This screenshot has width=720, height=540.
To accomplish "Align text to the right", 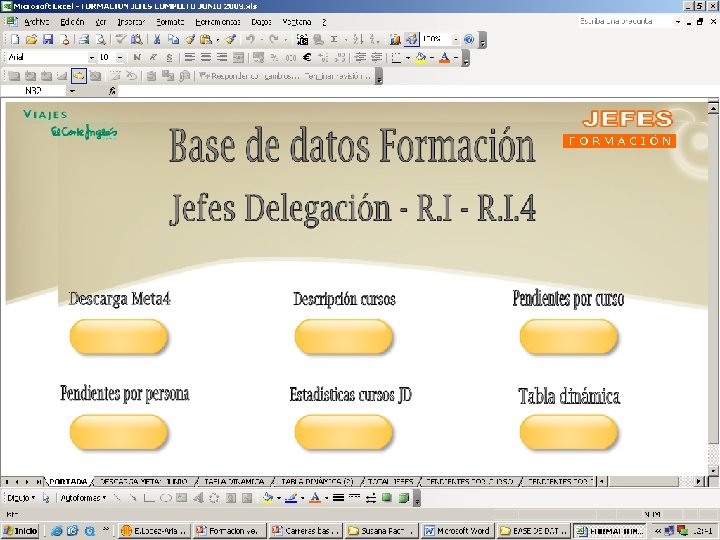I will pyautogui.click(x=222, y=57).
